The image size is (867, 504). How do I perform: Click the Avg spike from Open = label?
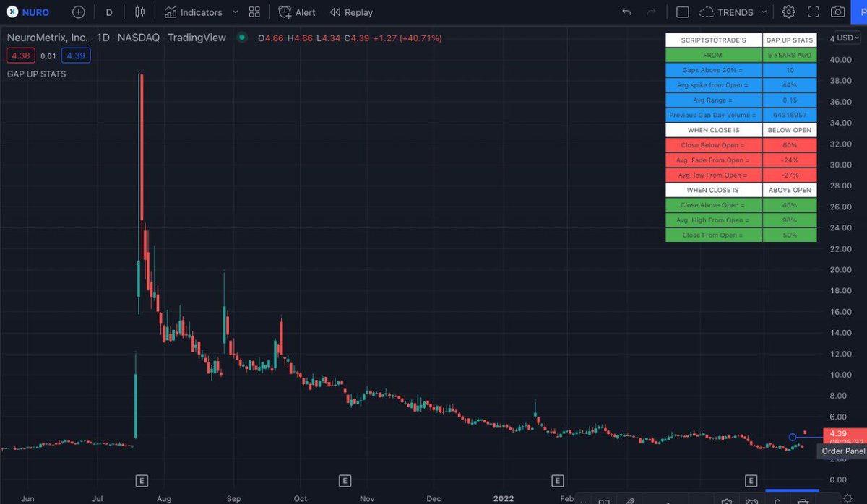[712, 85]
